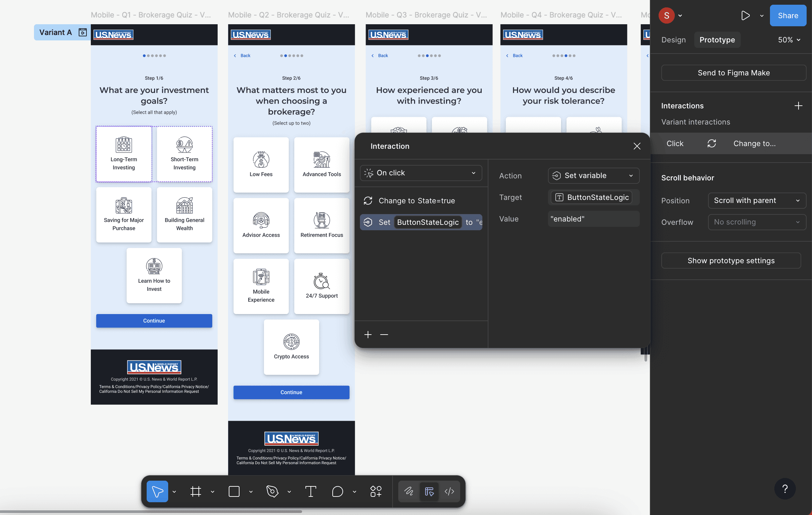
Task: Open the 50% zoom menu
Action: 789,39
